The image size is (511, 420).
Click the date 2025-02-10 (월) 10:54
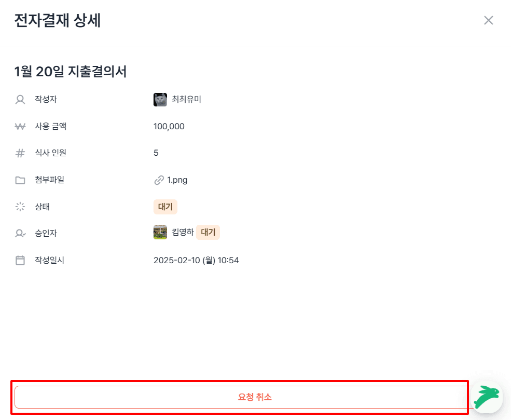coord(197,260)
